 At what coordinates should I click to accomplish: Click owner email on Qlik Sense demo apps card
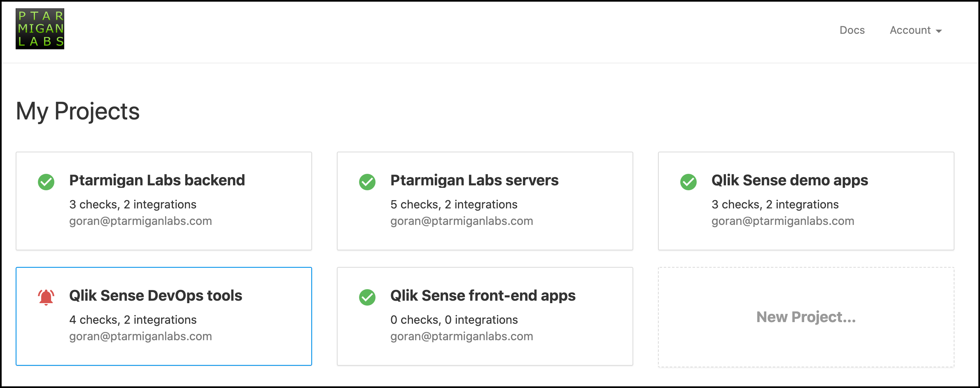[x=783, y=221]
